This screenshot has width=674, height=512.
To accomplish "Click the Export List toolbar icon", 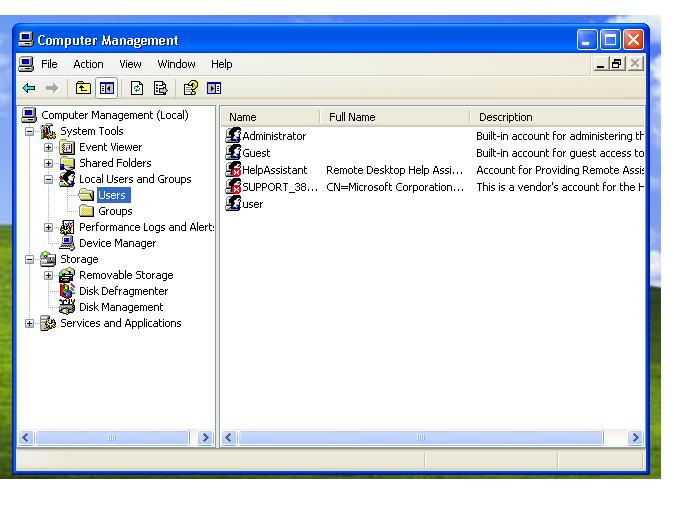I will point(159,89).
